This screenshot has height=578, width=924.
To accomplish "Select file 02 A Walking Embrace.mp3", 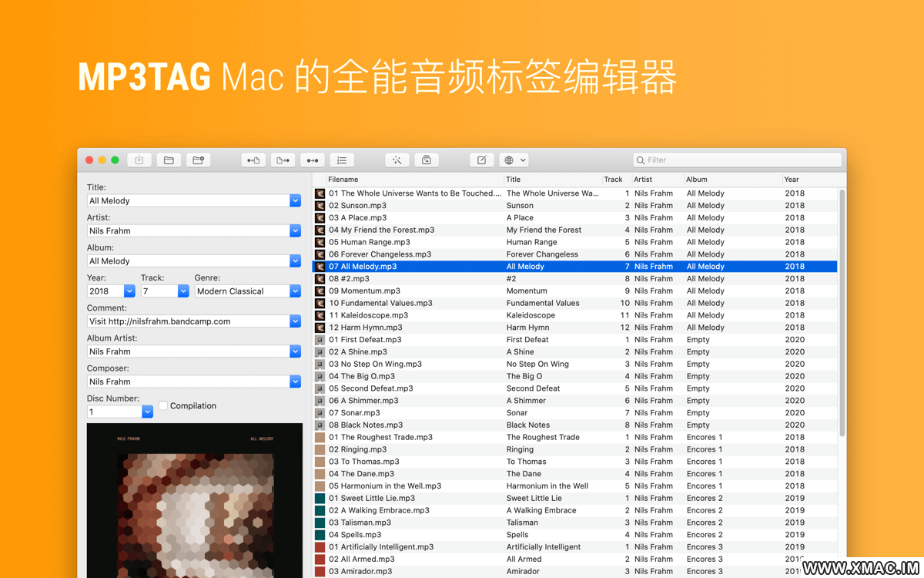I will (x=379, y=510).
